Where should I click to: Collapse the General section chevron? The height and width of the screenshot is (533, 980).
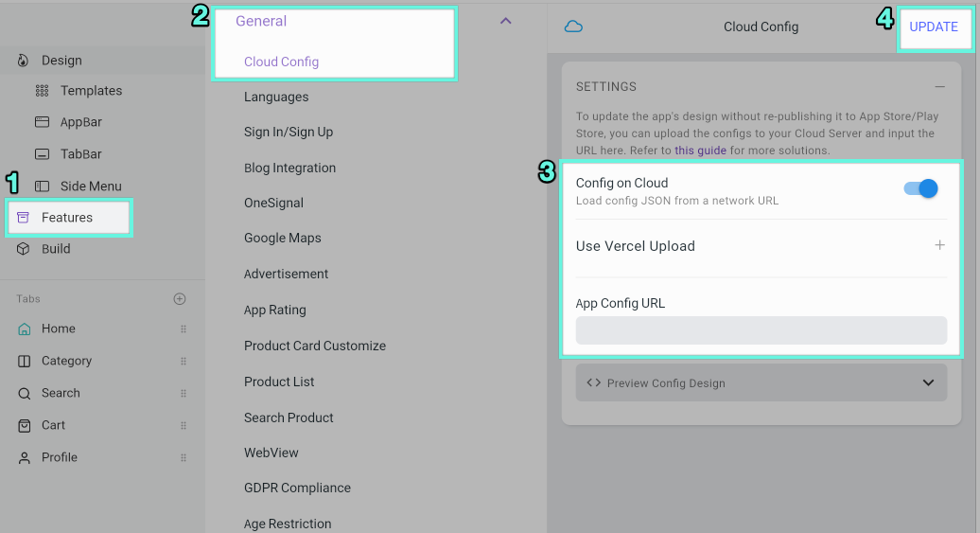(x=506, y=21)
